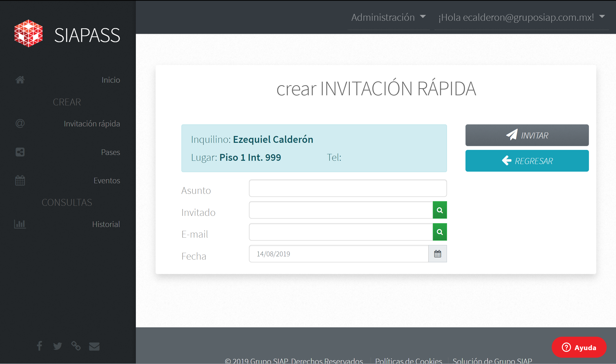Select the home icon in sidebar
616x364 pixels.
(x=20, y=80)
